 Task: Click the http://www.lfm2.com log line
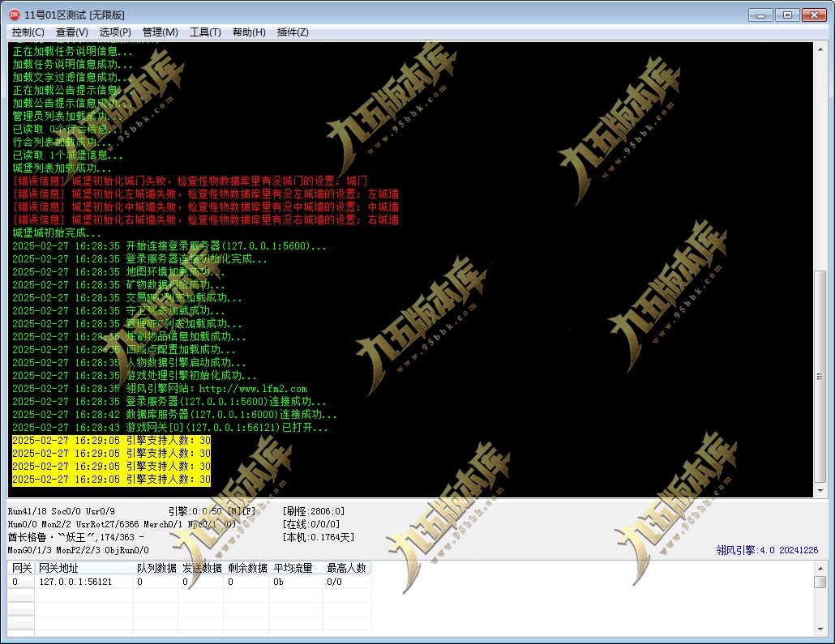pyautogui.click(x=160, y=389)
